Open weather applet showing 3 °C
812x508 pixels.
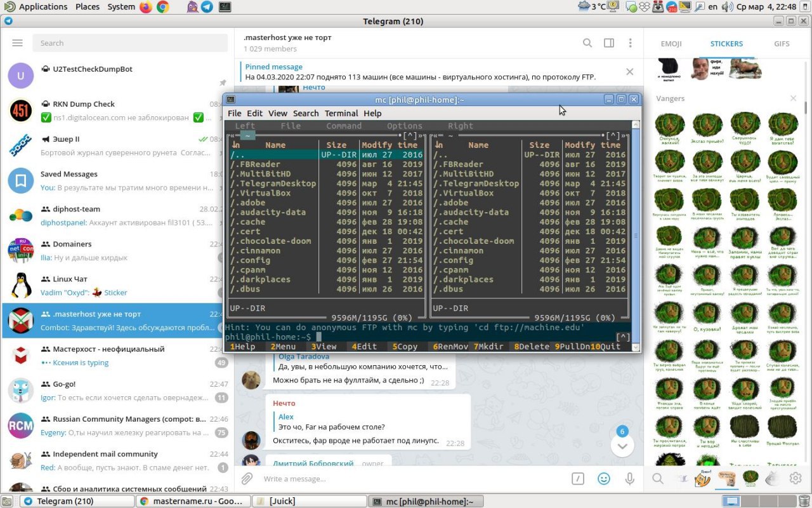(x=592, y=7)
